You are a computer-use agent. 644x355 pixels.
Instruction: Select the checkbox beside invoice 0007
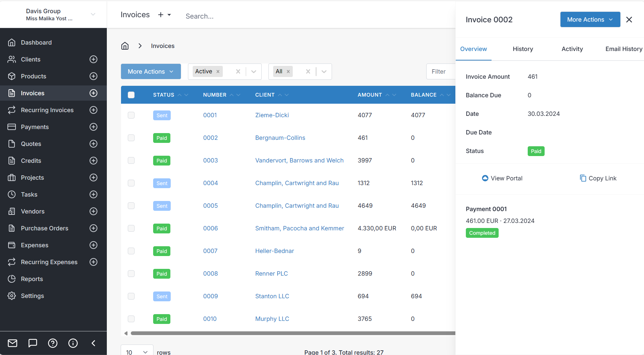[131, 251]
